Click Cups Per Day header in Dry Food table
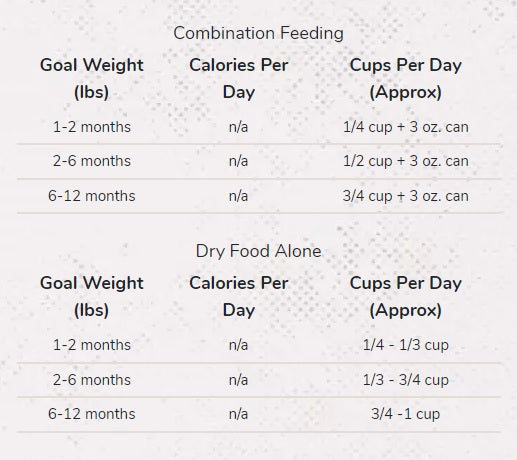The height and width of the screenshot is (460, 517). 406,296
